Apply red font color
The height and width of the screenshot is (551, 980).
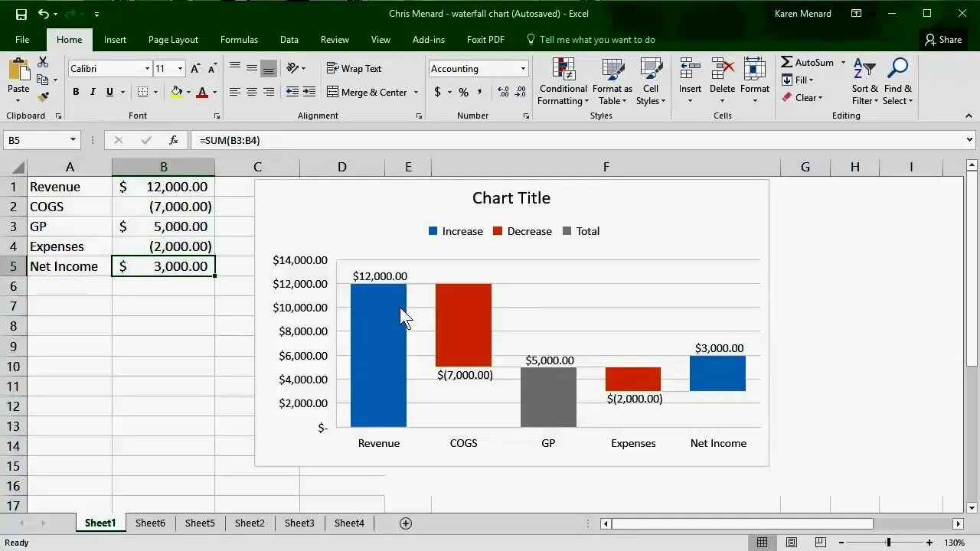click(202, 92)
